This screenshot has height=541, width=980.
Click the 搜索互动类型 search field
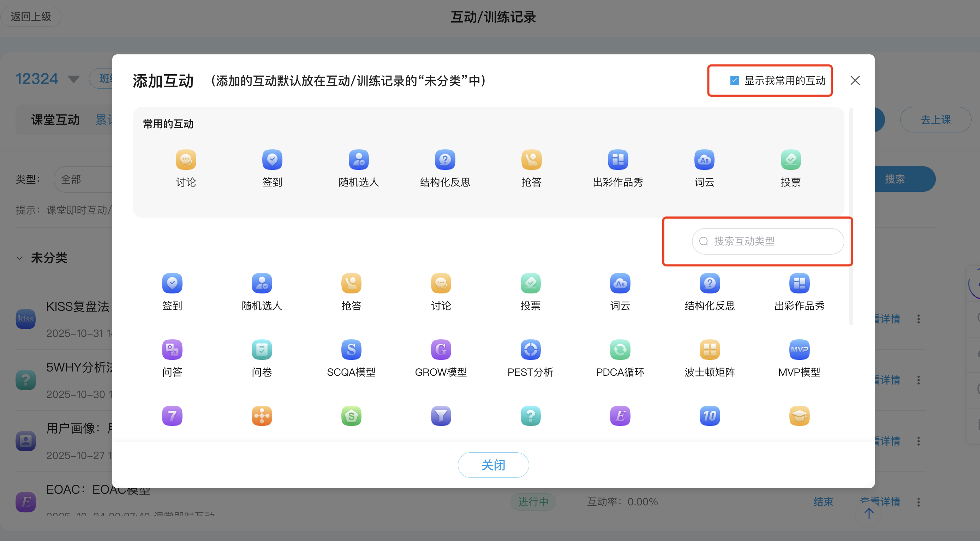tap(768, 241)
